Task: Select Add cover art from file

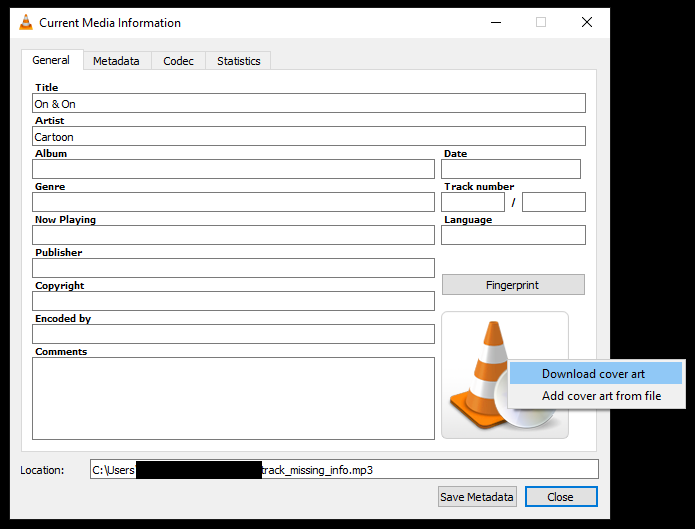Action: tap(601, 396)
